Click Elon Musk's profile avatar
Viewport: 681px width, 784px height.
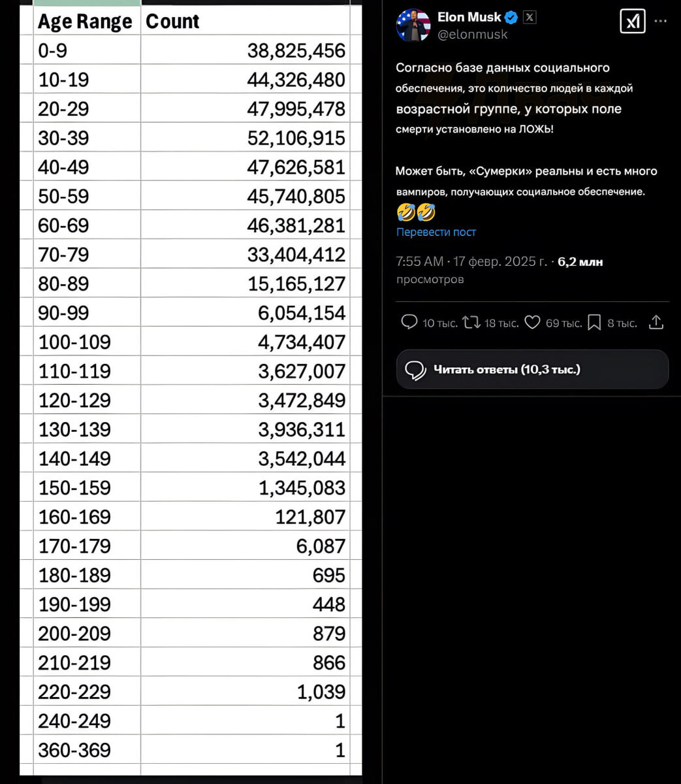[413, 25]
